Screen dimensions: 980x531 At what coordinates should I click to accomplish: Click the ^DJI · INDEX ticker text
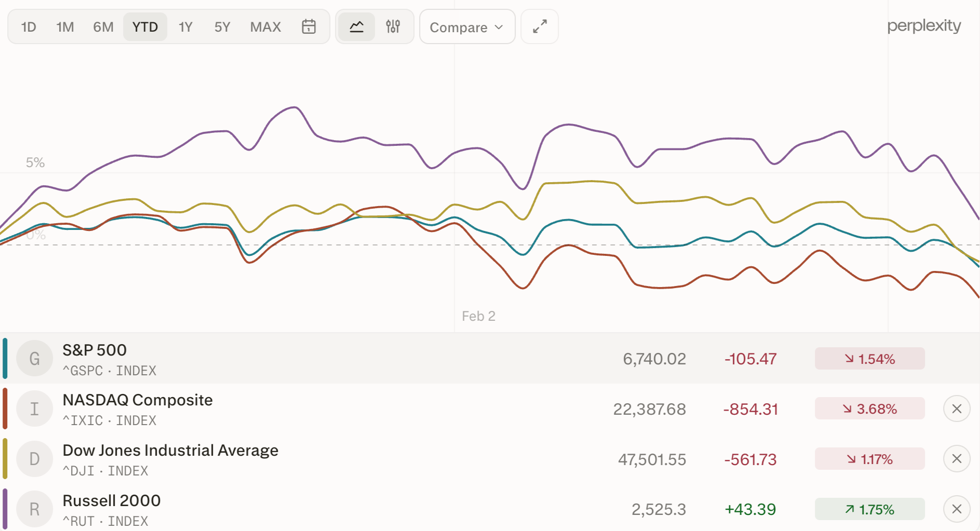(105, 471)
